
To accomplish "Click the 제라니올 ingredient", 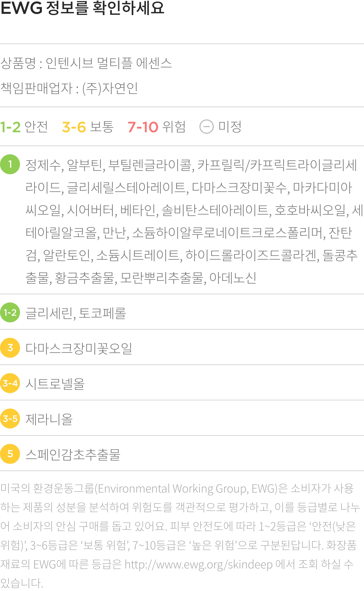I will tap(49, 419).
